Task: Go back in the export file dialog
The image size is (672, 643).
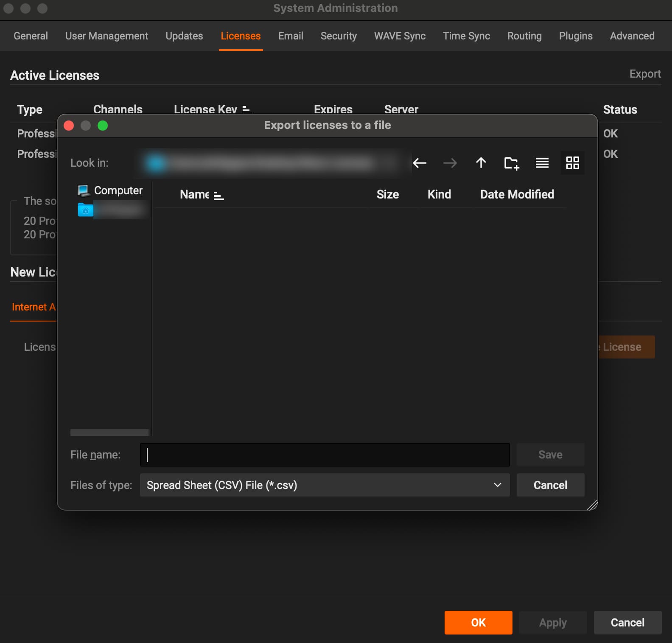Action: click(x=420, y=163)
